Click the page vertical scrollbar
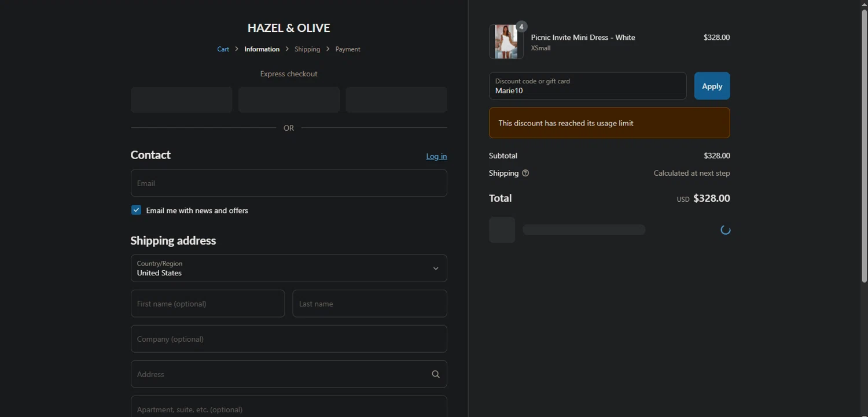 point(864,145)
